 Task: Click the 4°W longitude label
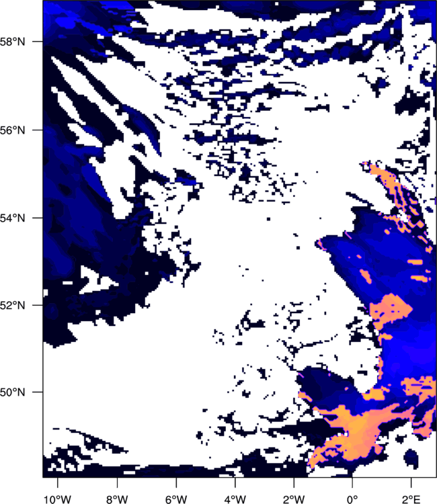235,499
